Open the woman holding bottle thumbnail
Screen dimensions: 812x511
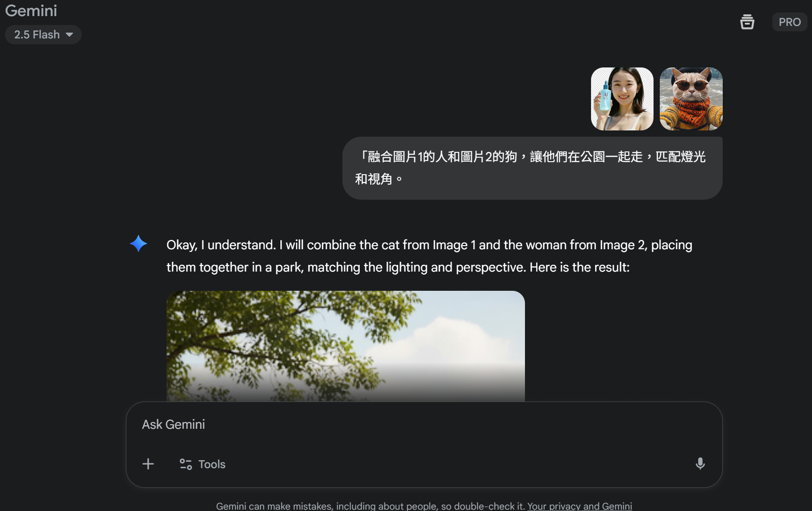coord(622,99)
